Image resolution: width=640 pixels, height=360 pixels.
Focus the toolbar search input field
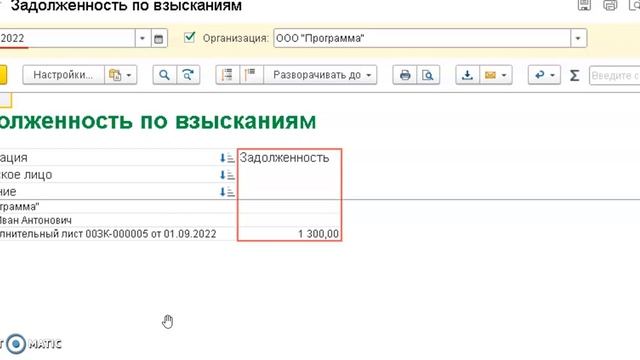(x=615, y=75)
